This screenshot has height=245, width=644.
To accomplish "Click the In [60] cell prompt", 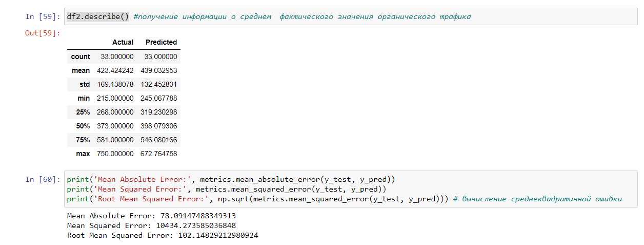I will click(43, 179).
